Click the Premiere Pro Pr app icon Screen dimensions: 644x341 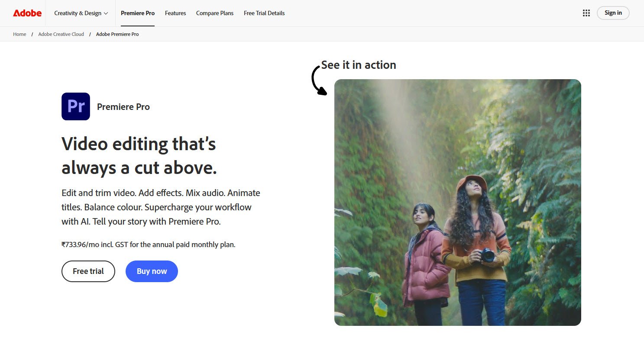pos(76,106)
